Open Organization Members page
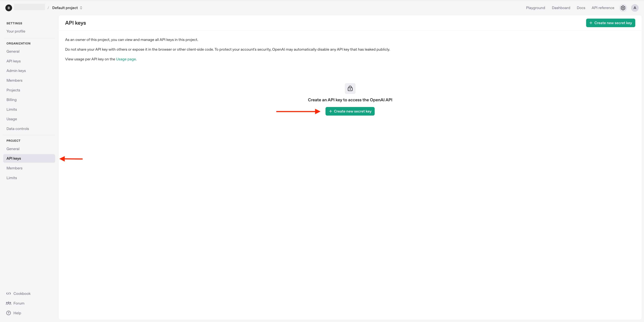Screen dimensions: 644x322 pos(29,80)
